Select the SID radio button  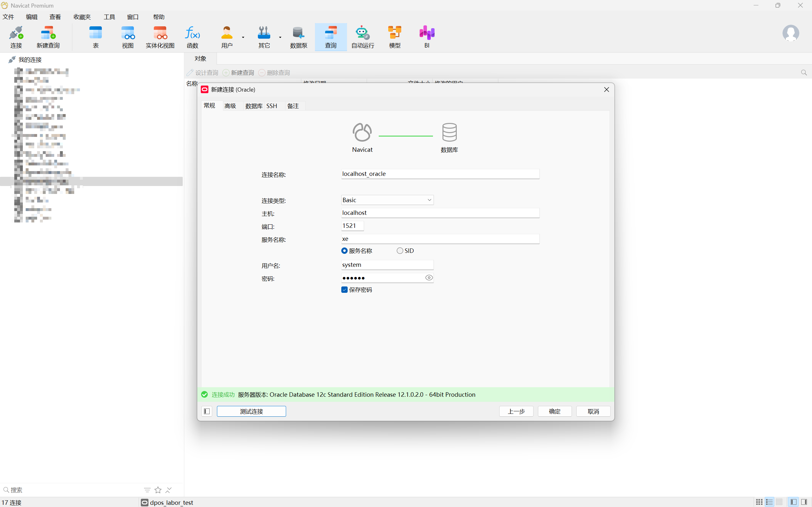click(400, 251)
